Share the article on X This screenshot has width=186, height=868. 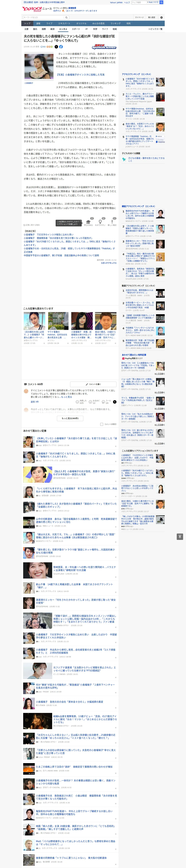click(x=56, y=47)
